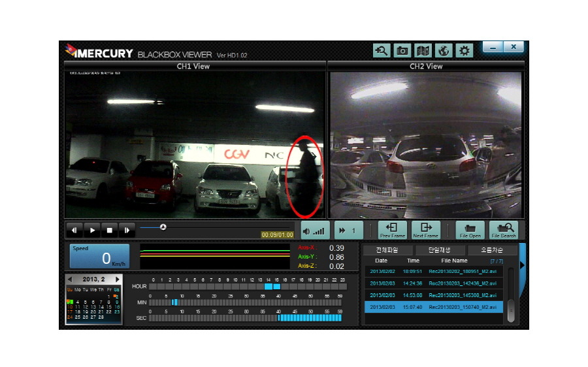Advance with the Next Frame button

(x=425, y=230)
